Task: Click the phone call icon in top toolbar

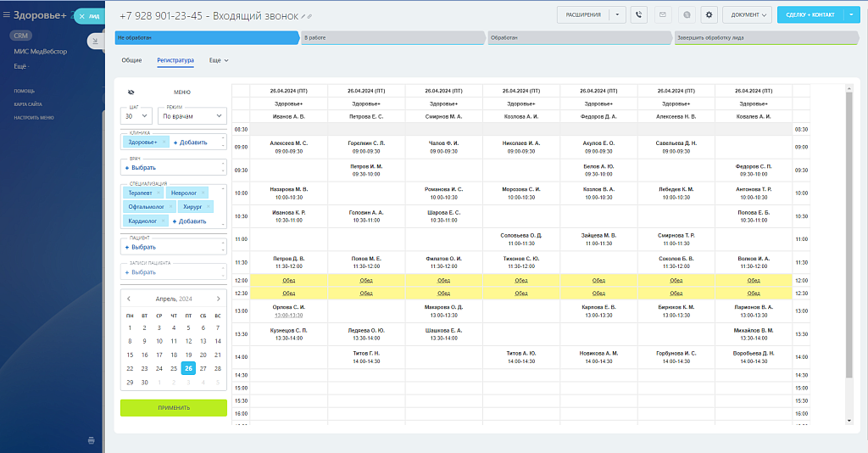Action: [639, 14]
